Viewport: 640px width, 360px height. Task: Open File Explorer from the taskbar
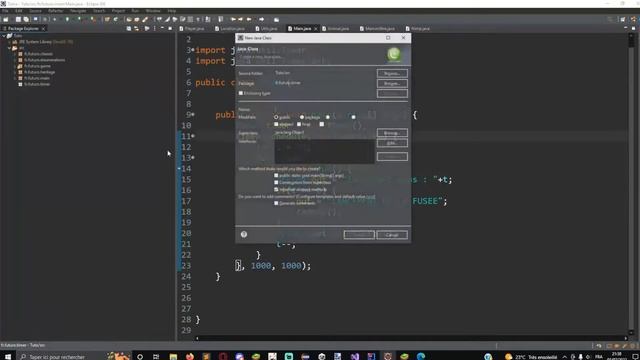click(173, 356)
